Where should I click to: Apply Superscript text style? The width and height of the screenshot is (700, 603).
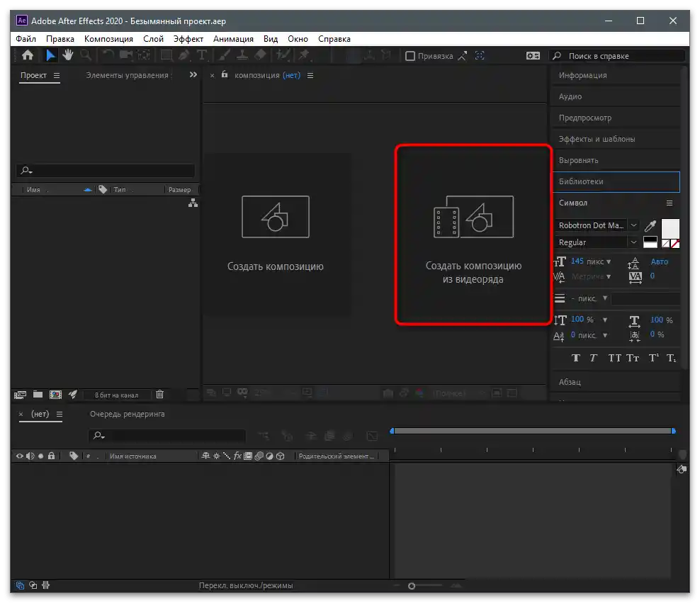tap(653, 358)
